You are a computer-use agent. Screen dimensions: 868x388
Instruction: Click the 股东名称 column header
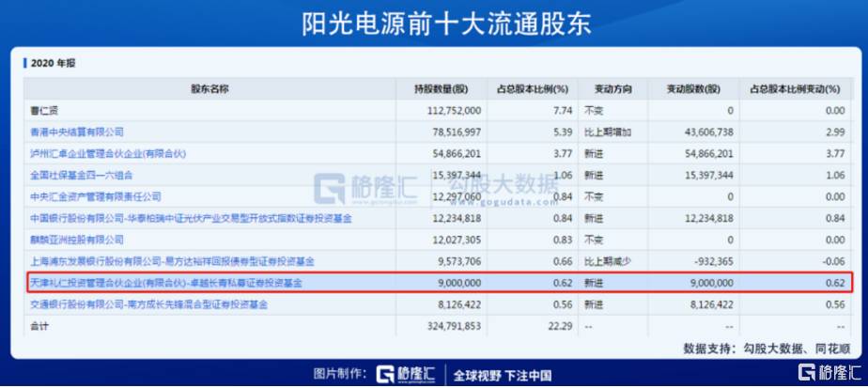(x=209, y=89)
